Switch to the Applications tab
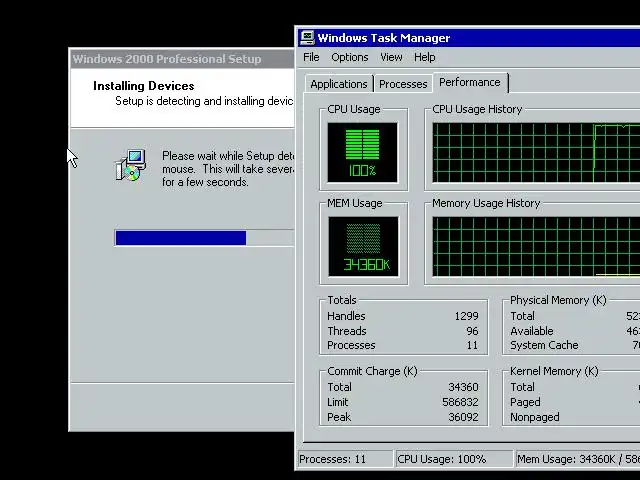 pos(339,84)
